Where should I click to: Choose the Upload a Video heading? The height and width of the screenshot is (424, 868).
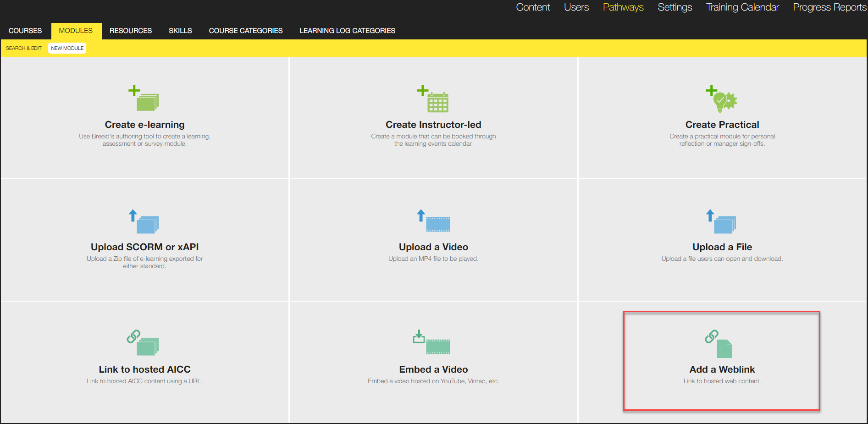(x=433, y=247)
